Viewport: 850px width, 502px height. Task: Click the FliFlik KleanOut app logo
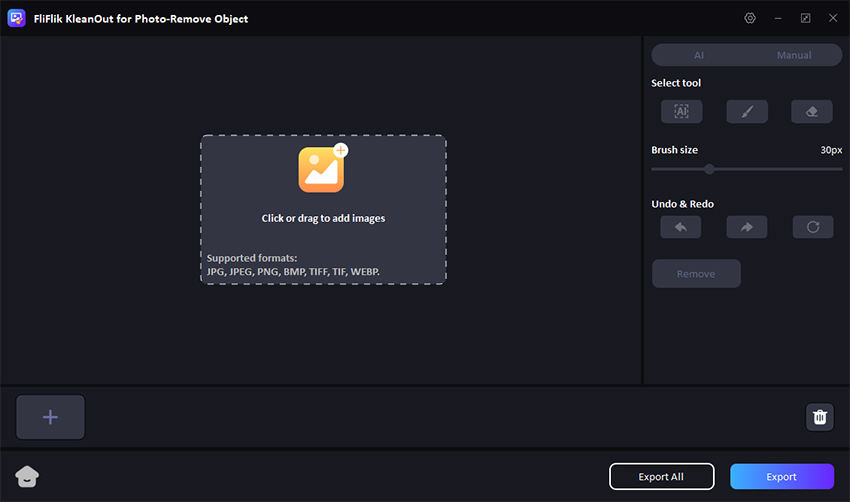16,18
